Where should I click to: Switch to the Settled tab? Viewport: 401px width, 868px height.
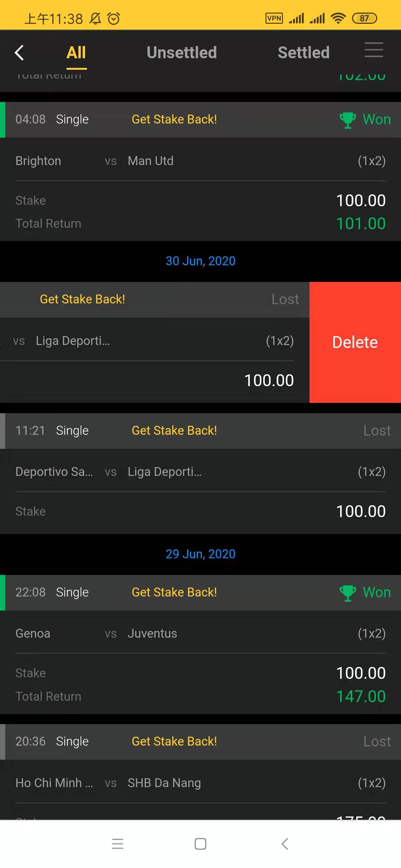[303, 53]
